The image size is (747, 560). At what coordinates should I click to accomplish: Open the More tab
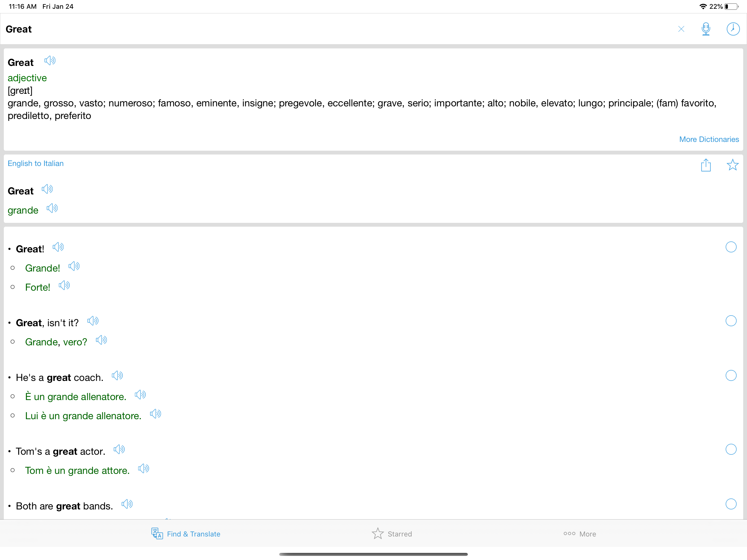[579, 534]
